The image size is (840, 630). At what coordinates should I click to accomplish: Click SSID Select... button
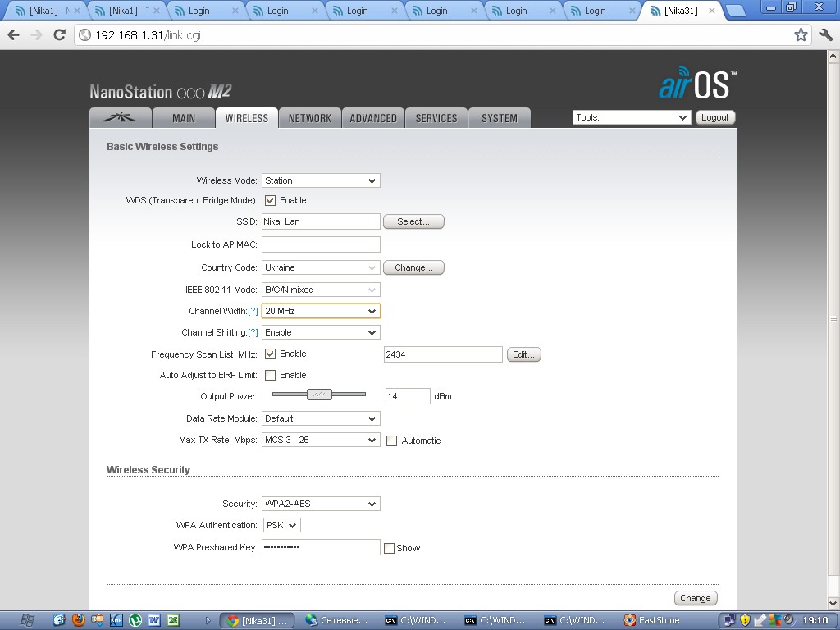pyautogui.click(x=413, y=221)
